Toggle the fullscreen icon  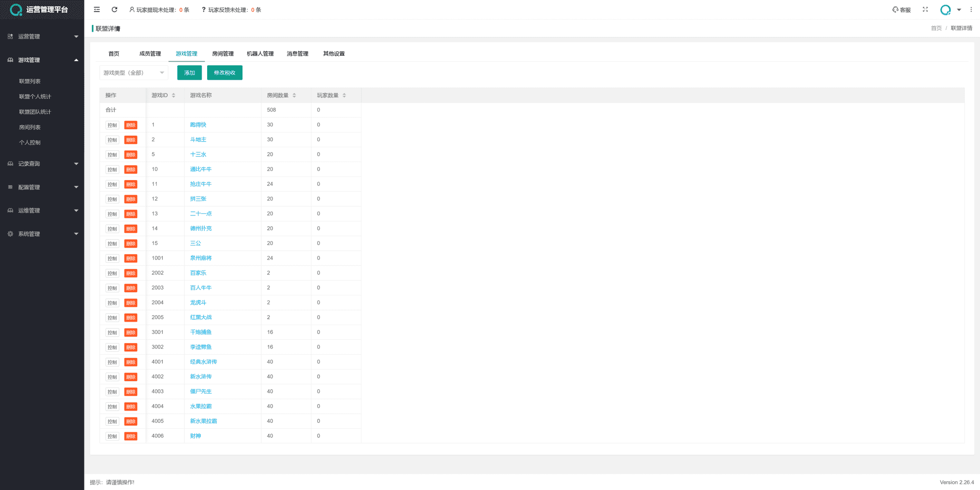pyautogui.click(x=925, y=10)
